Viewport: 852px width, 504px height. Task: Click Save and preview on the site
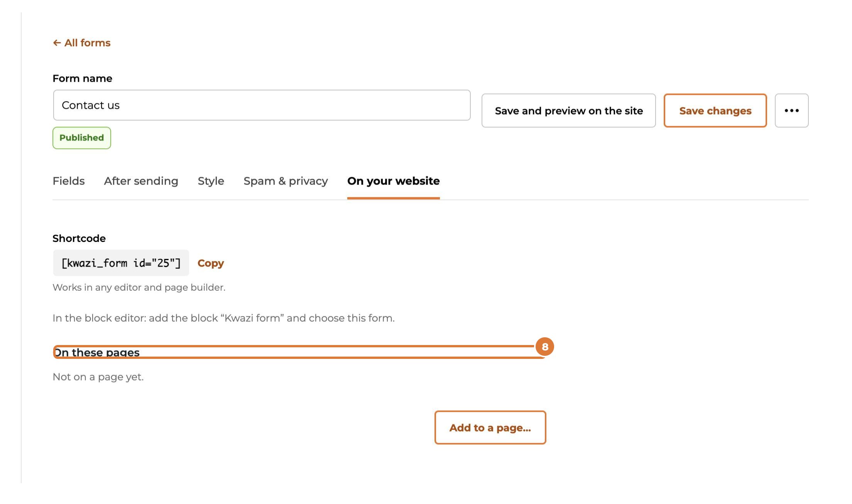pyautogui.click(x=569, y=111)
